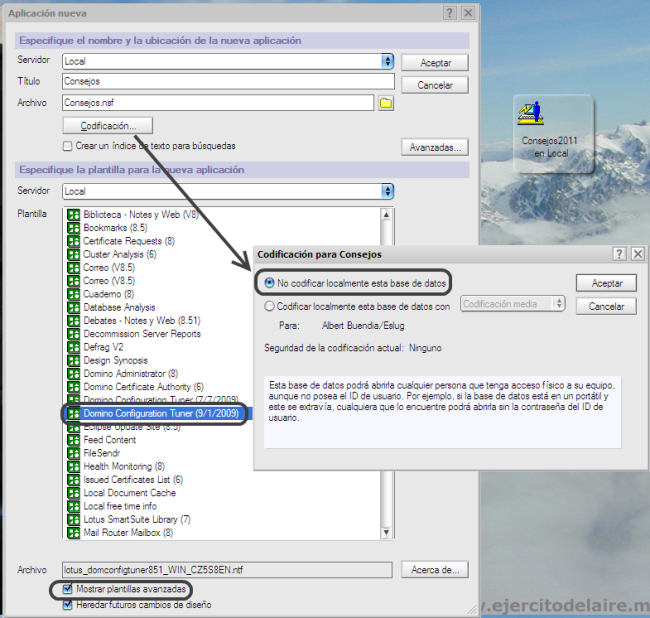The height and width of the screenshot is (618, 650).
Task: Click Aceptar in Aplicación nueva dialog
Action: click(435, 63)
